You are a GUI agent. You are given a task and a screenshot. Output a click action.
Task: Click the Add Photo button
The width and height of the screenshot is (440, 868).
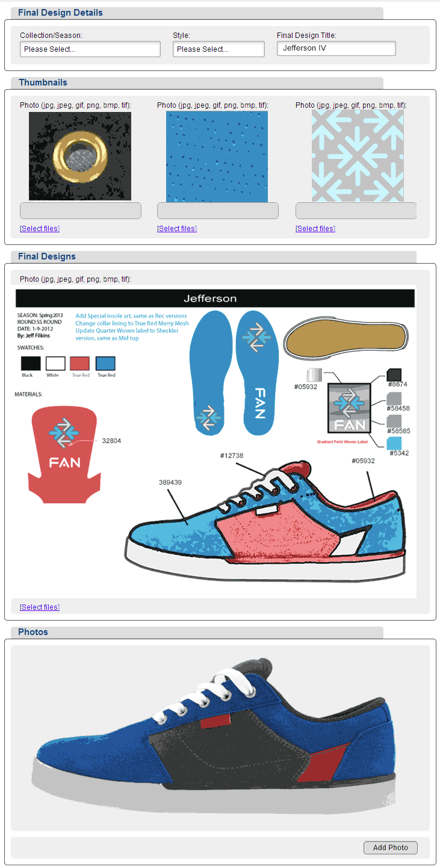(391, 848)
